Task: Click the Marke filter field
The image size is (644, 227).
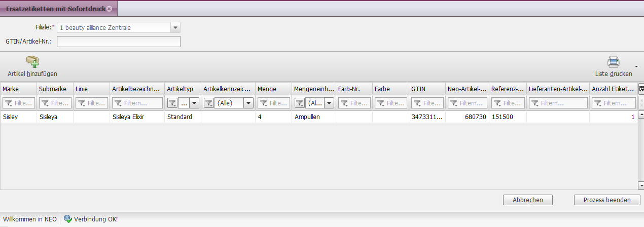Action: [19, 103]
